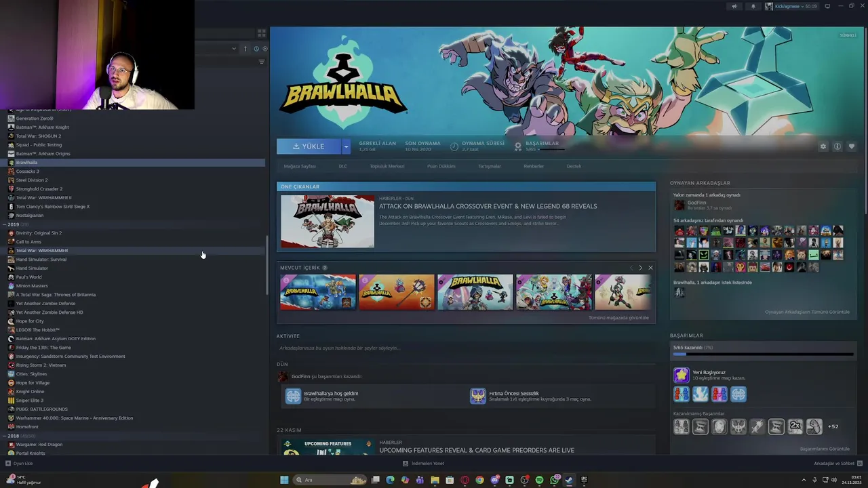Go to previous DLC content with left arrow

[631, 268]
